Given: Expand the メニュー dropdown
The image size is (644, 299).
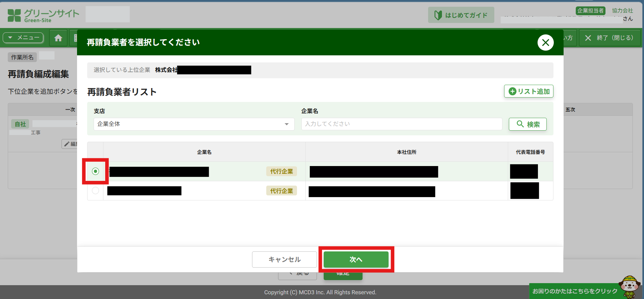Looking at the screenshot, I should pyautogui.click(x=23, y=38).
